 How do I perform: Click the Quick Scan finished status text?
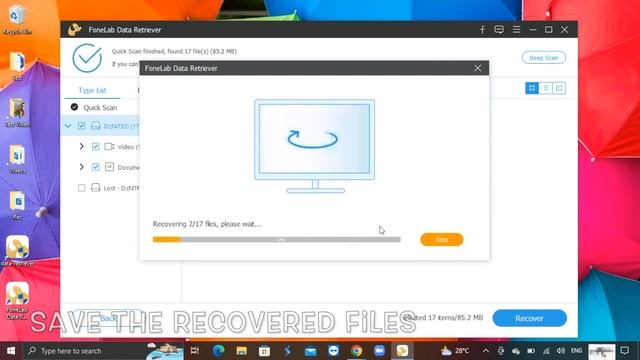coord(174,51)
